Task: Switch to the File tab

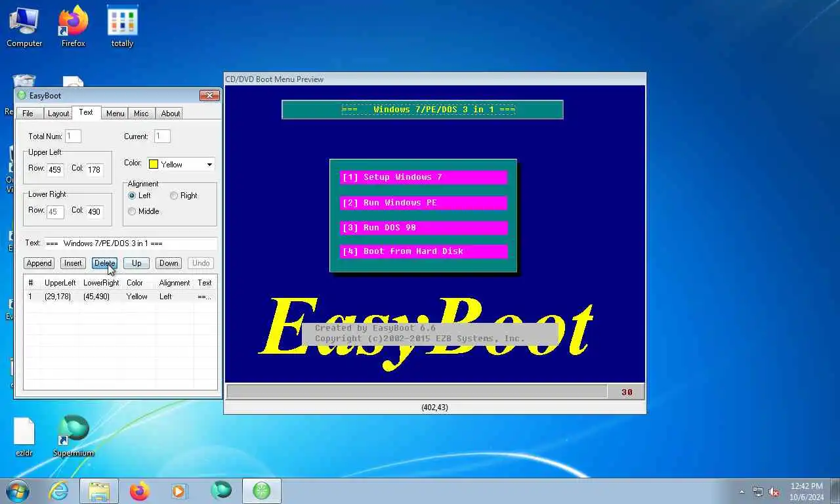Action: [28, 114]
